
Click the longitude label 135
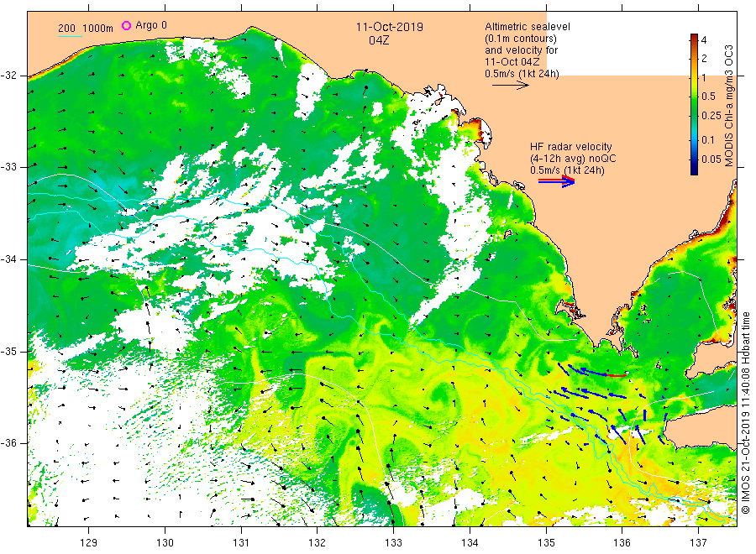[x=546, y=543]
